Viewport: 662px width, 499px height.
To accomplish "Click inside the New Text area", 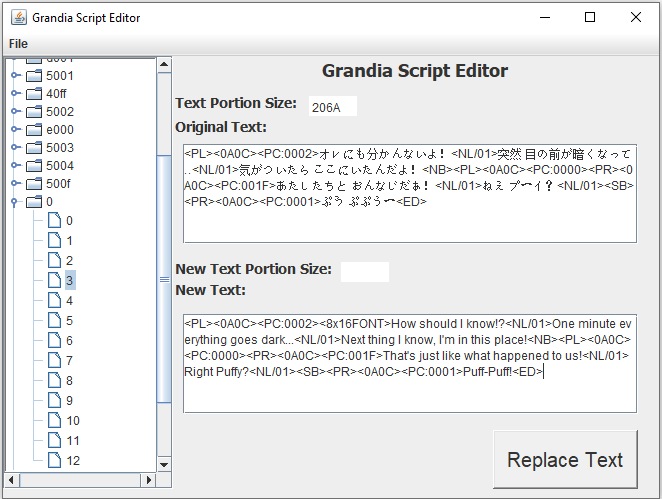I will click(x=410, y=363).
